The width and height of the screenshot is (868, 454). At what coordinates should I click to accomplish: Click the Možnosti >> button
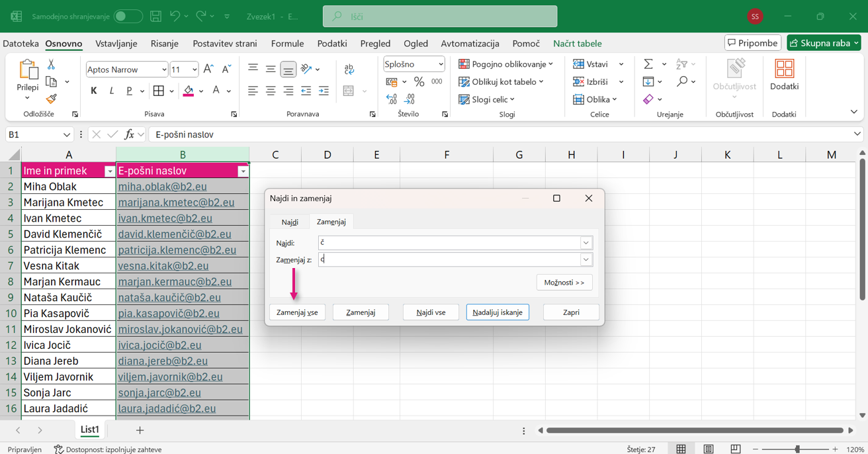(564, 283)
